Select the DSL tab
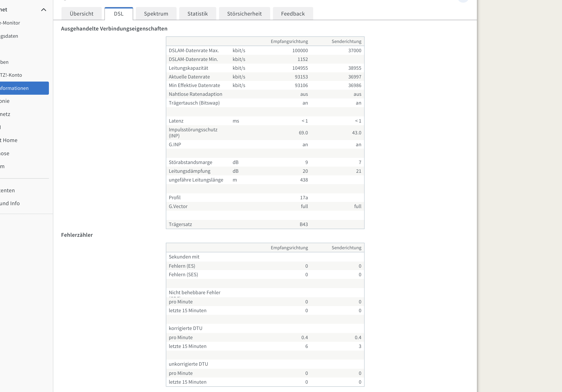 (119, 14)
